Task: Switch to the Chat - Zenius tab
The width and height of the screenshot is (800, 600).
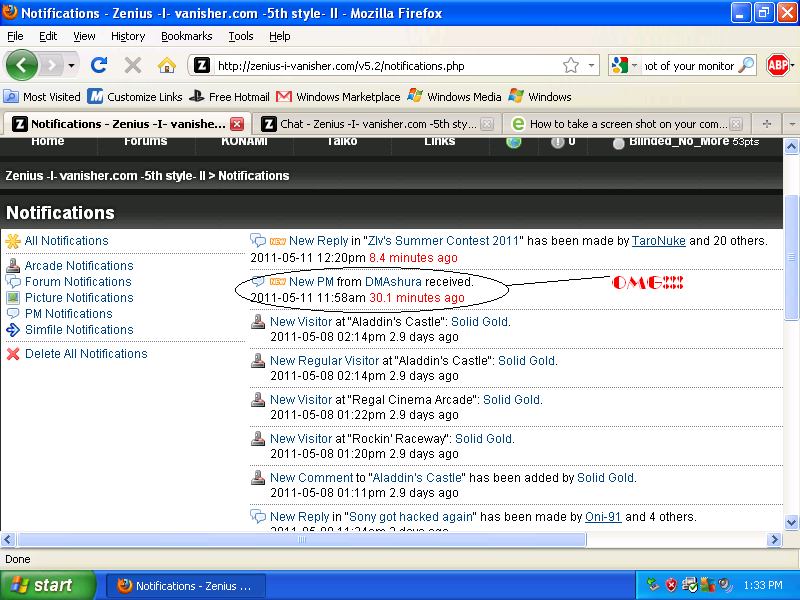Action: (x=377, y=124)
